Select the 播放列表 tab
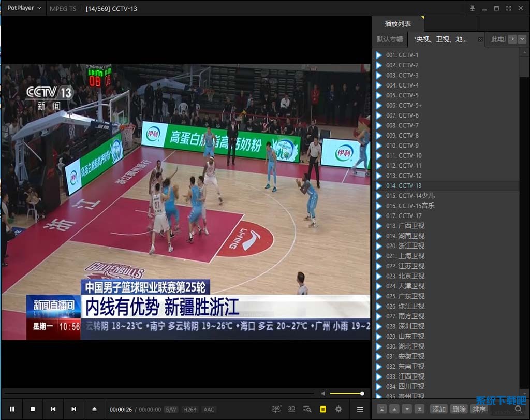Viewport: 530px width, 420px height. (397, 24)
